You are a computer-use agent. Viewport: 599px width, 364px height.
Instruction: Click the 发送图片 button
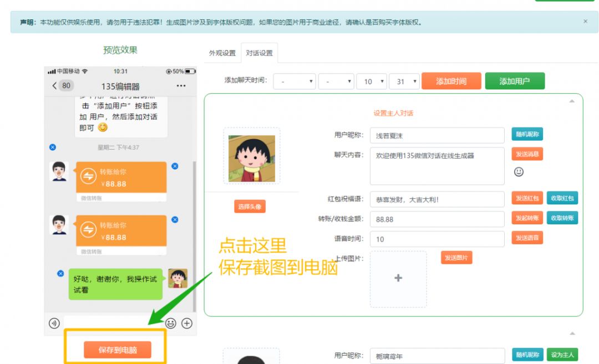[x=456, y=258]
